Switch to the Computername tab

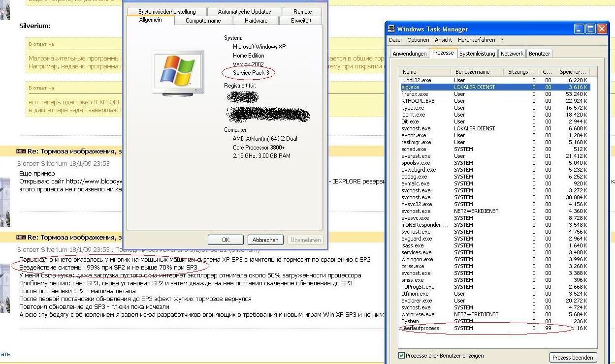[x=203, y=21]
